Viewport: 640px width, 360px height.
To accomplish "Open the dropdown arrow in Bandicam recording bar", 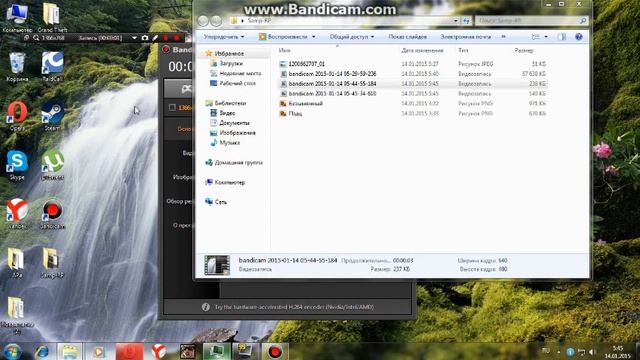I will [x=134, y=38].
